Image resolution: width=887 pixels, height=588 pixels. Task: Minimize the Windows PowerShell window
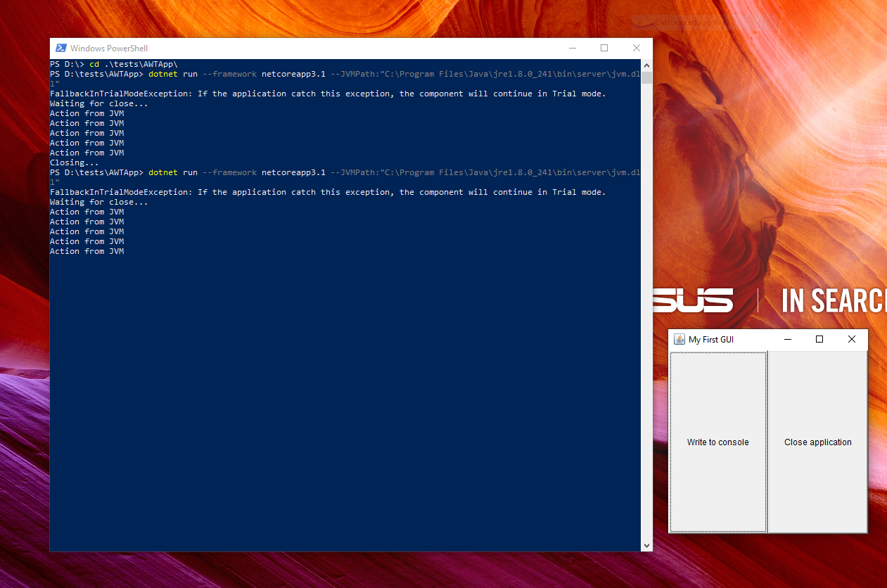[572, 48]
